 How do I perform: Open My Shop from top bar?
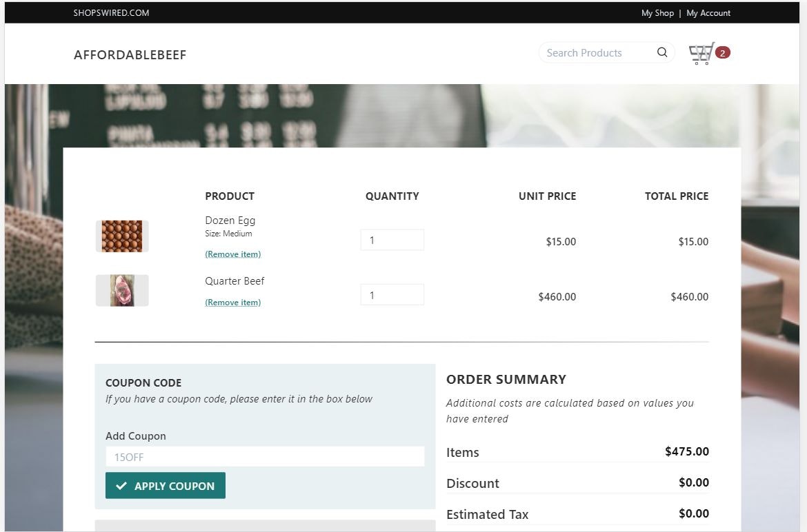tap(657, 12)
